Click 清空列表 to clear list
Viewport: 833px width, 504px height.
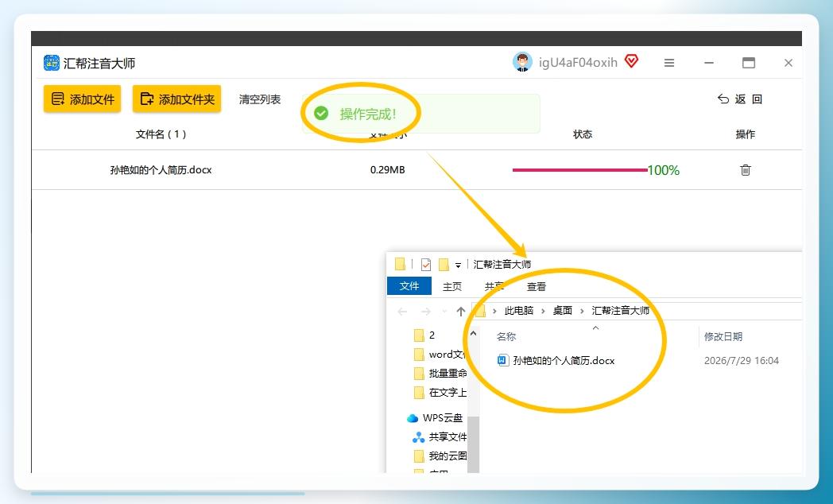point(260,99)
